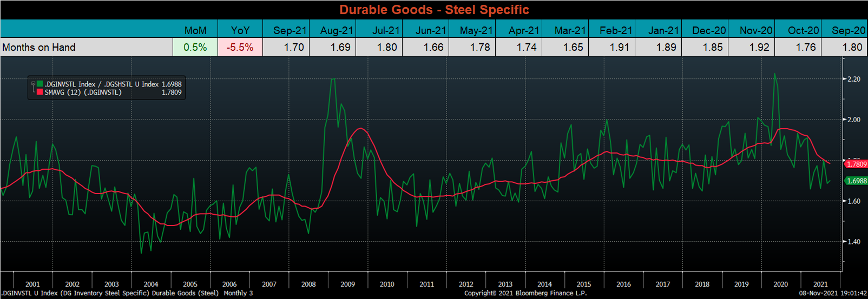Click the 2008 x-axis year label
The image size is (868, 299).
(308, 284)
